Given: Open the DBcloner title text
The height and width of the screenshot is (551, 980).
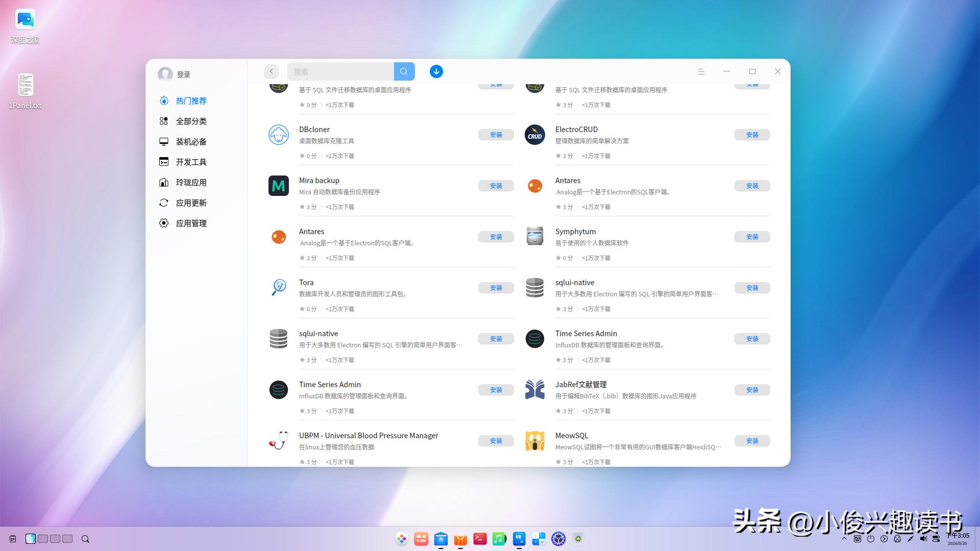Looking at the screenshot, I should click(x=314, y=130).
